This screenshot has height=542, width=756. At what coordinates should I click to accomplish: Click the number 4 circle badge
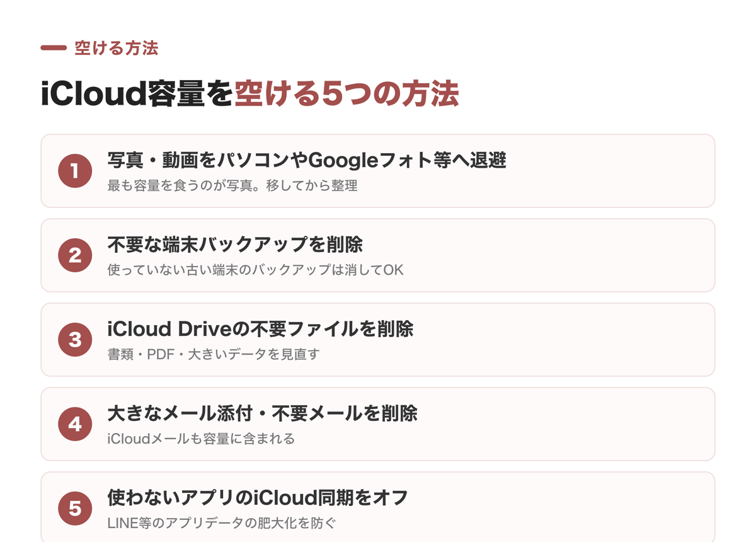click(75, 424)
